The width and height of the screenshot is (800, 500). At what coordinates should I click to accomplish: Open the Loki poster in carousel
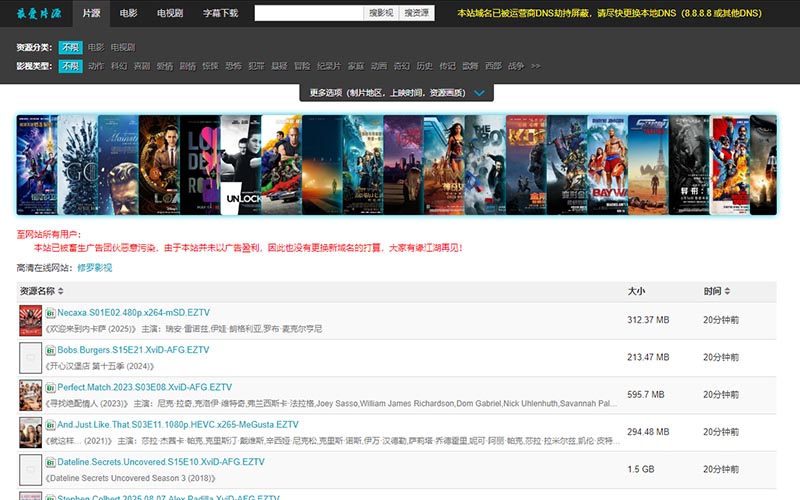(x=159, y=165)
